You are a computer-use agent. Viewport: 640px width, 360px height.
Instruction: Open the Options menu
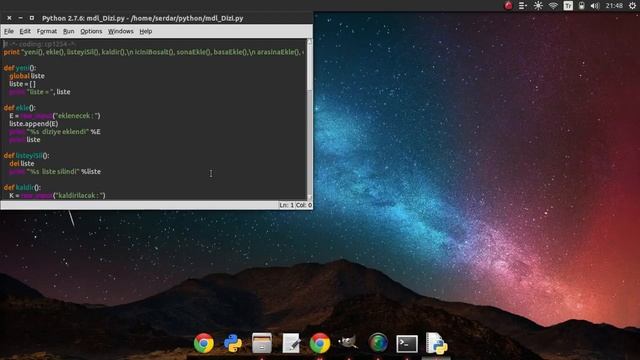click(x=91, y=31)
